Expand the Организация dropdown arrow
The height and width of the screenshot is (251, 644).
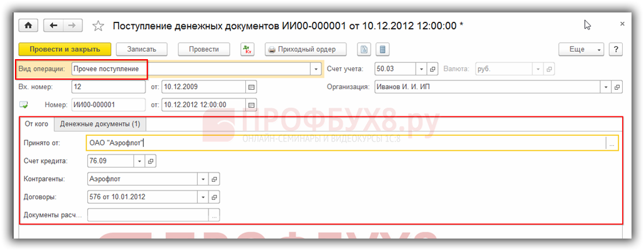(x=606, y=87)
